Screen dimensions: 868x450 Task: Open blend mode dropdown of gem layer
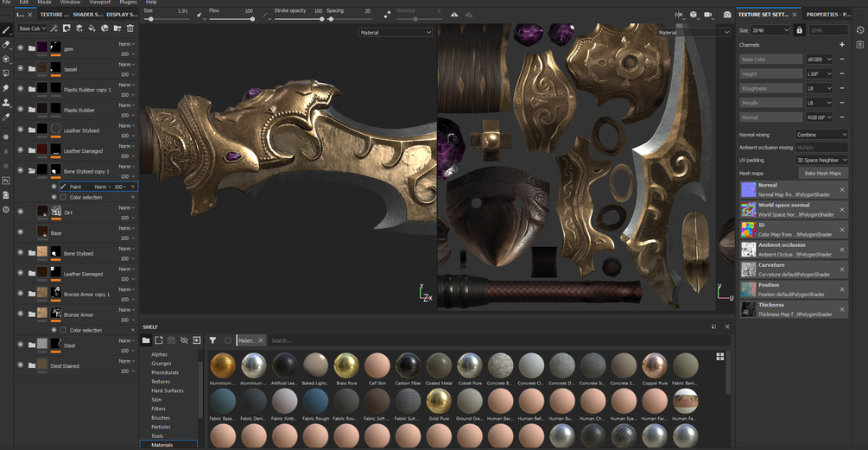click(127, 44)
